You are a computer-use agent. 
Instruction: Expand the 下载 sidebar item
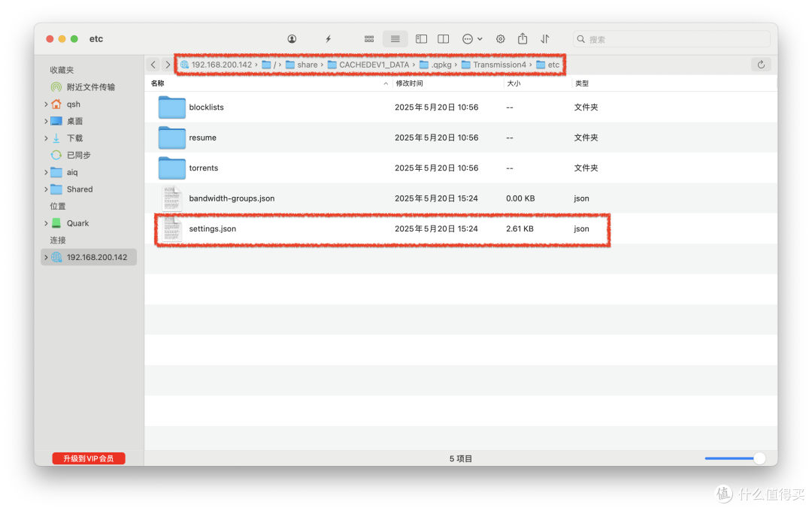[46, 138]
